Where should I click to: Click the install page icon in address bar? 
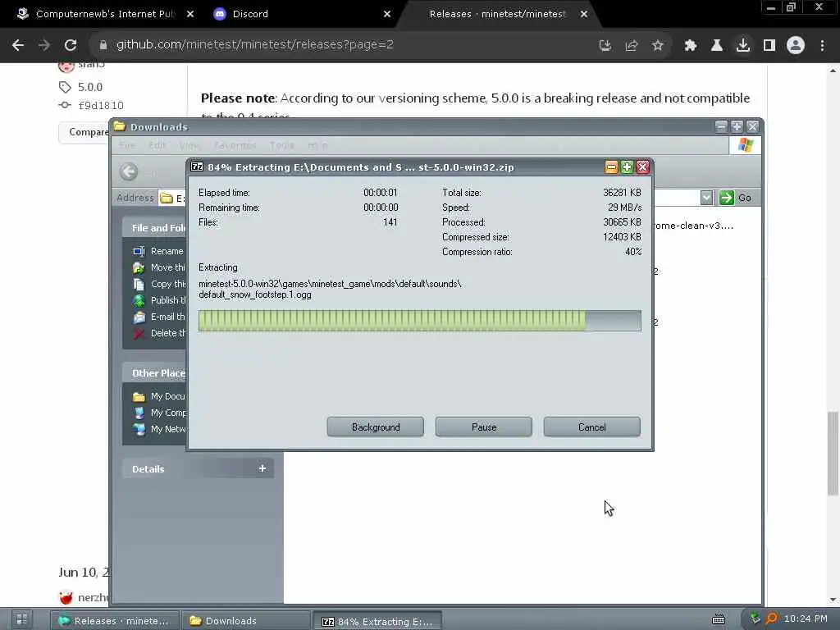point(605,46)
